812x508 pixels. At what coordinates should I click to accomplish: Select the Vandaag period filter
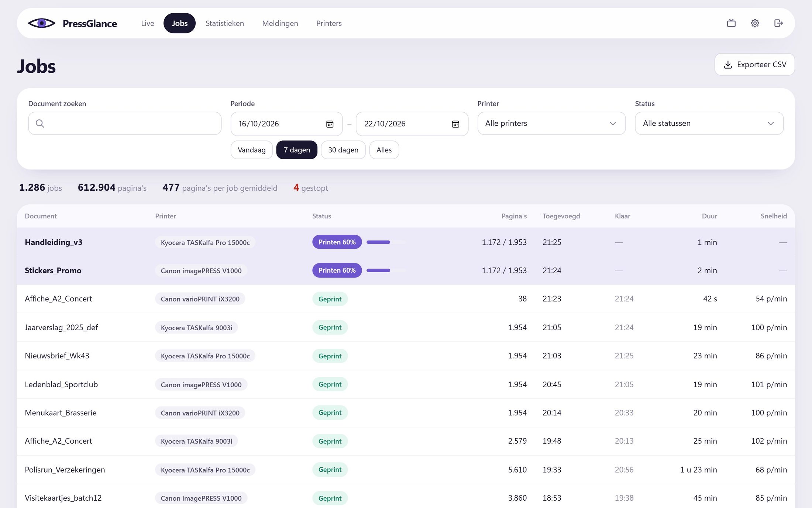[252, 150]
